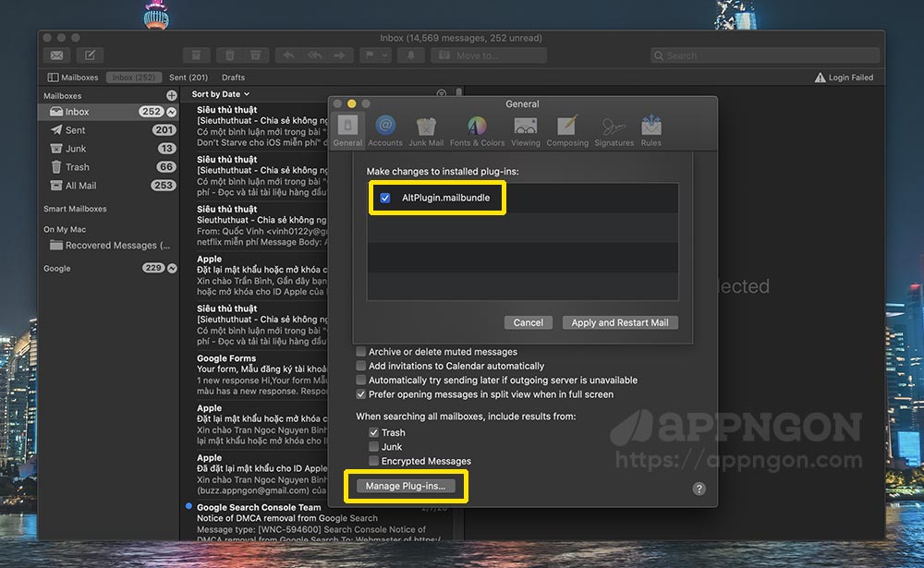Open the Move to... dropdown
This screenshot has width=924, height=568.
(x=489, y=55)
